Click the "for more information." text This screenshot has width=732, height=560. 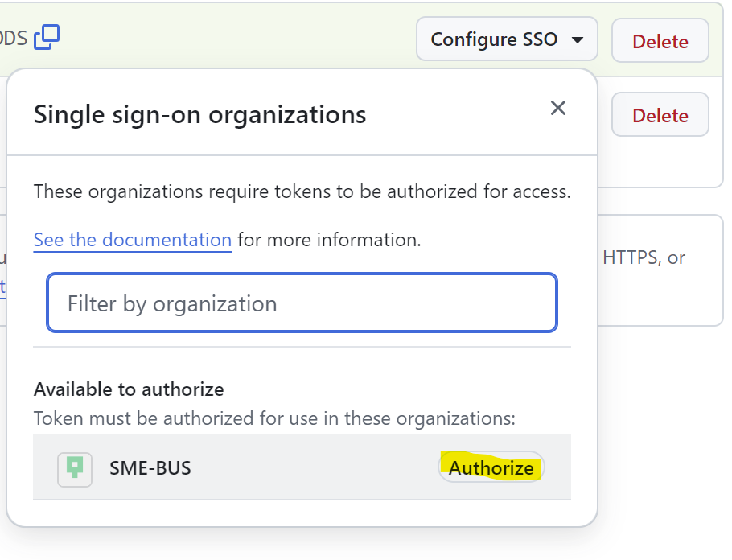coord(329,240)
